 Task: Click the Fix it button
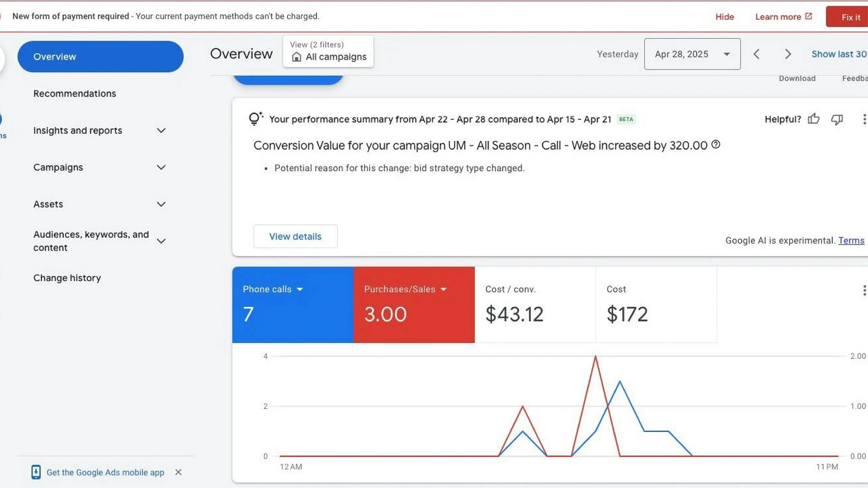[x=850, y=17]
